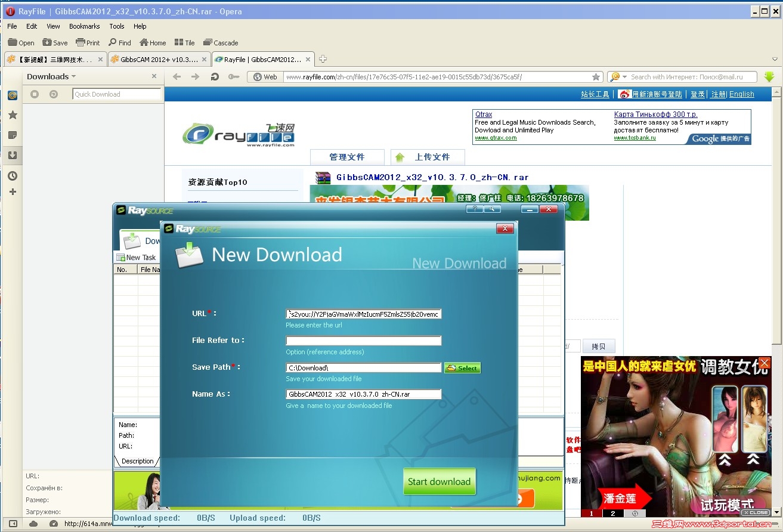Image resolution: width=783 pixels, height=532 pixels.
Task: Click the Start download button
Action: click(x=439, y=482)
